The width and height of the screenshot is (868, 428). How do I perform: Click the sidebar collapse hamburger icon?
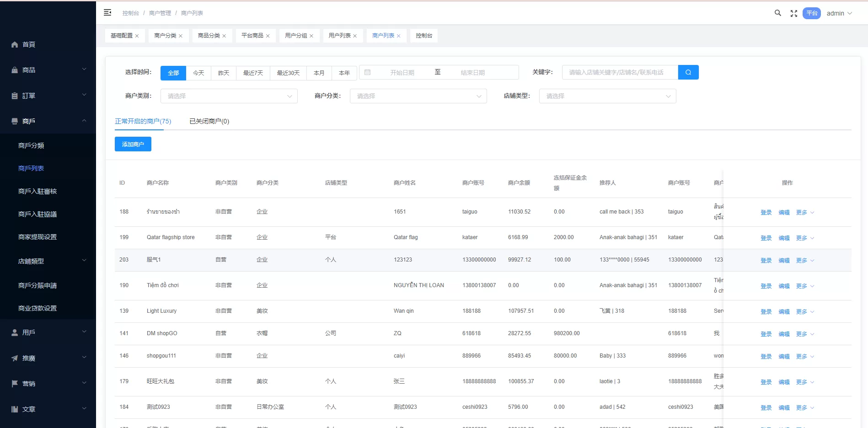pos(107,13)
